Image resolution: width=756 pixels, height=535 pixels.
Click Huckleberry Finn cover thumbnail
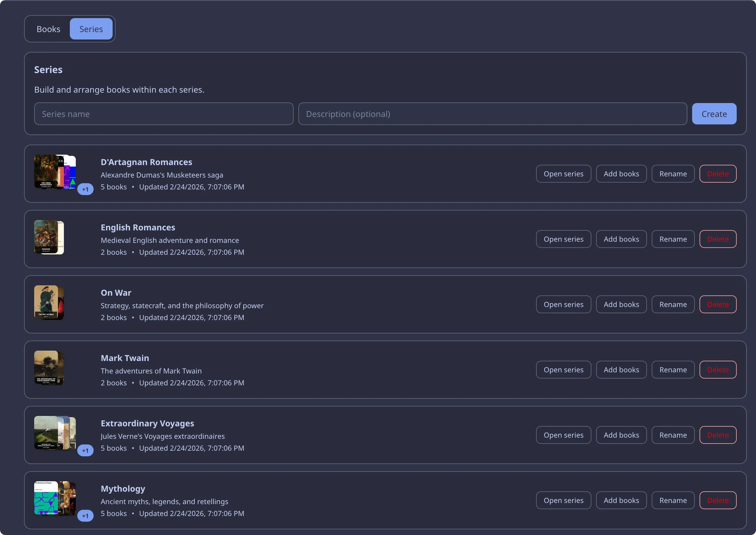tap(46, 367)
